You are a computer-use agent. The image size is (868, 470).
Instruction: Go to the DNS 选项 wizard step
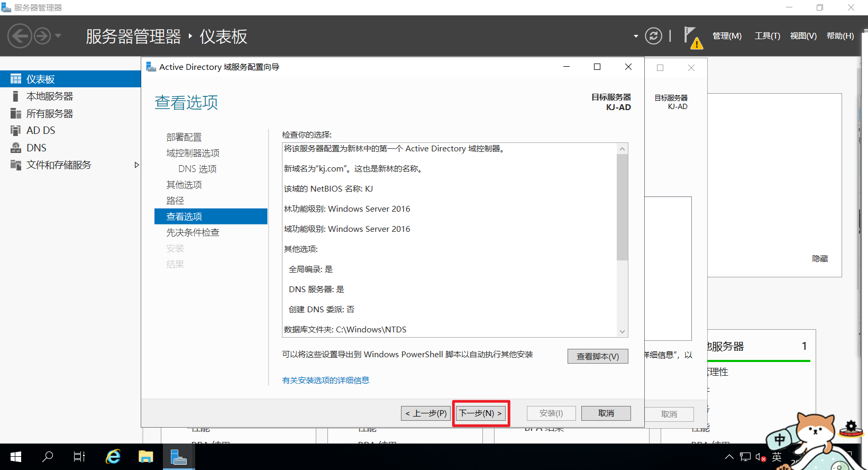click(197, 169)
